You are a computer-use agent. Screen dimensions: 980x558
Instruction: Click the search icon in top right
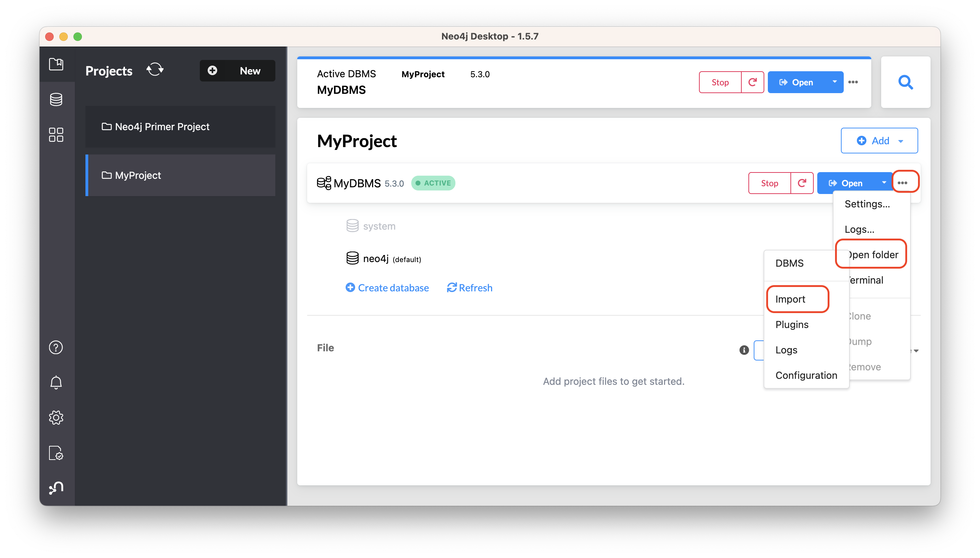tap(906, 82)
